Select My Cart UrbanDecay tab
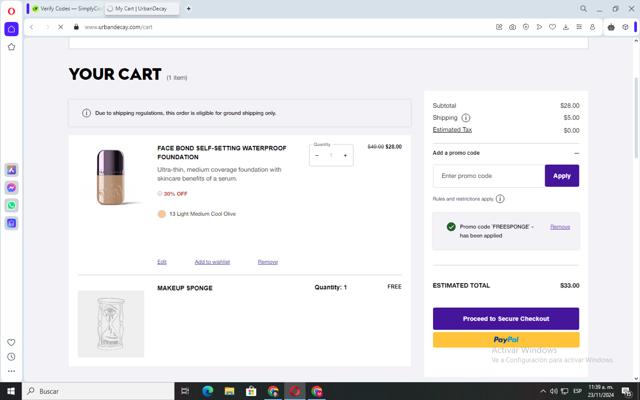Image resolution: width=640 pixels, height=400 pixels. pos(141,9)
